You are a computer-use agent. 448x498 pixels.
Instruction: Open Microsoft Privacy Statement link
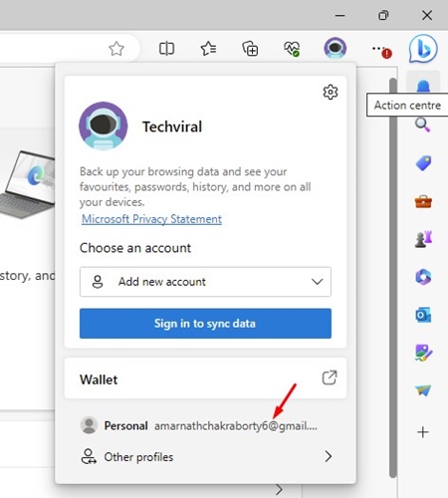pos(151,219)
